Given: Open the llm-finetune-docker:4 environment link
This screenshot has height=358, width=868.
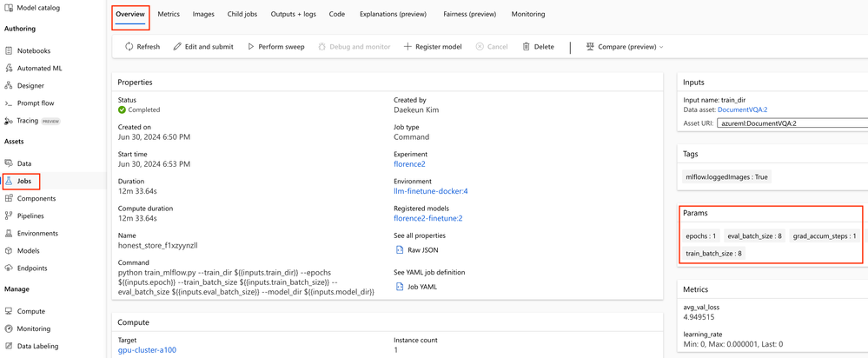Looking at the screenshot, I should [x=430, y=191].
